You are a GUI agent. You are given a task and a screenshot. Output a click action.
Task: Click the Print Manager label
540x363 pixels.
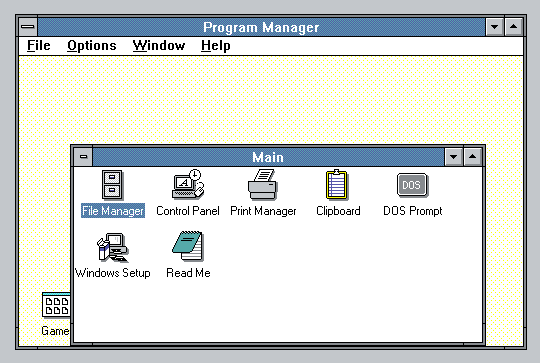pos(263,211)
